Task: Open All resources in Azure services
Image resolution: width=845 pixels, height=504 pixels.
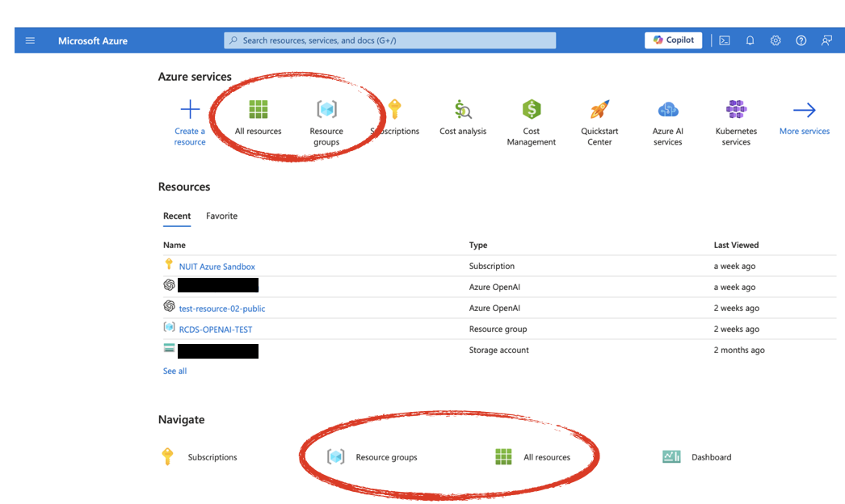Action: (x=258, y=110)
